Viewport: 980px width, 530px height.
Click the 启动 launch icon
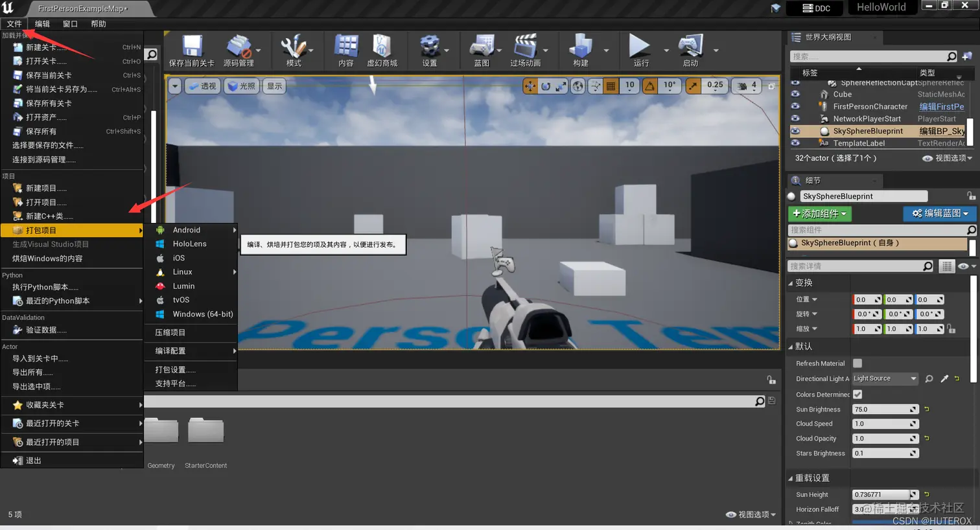click(x=691, y=47)
